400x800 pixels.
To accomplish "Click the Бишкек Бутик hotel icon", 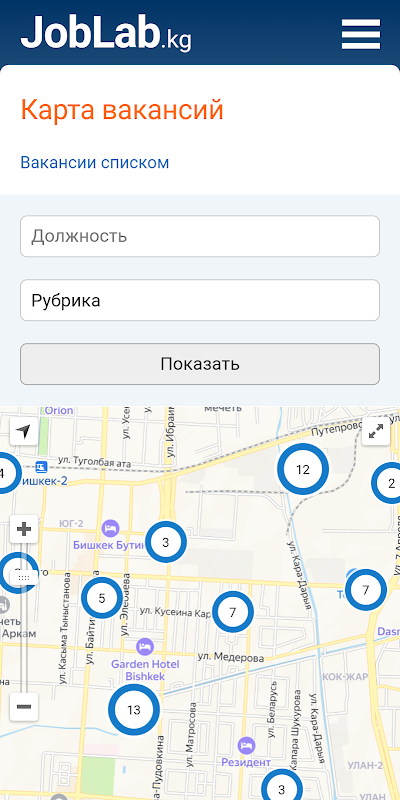I will (110, 528).
